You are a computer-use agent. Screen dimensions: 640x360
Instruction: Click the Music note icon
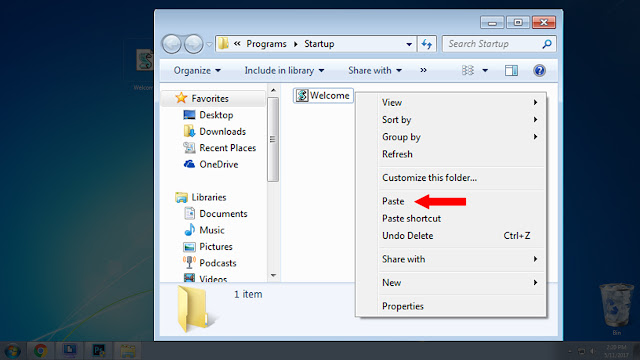(x=189, y=230)
